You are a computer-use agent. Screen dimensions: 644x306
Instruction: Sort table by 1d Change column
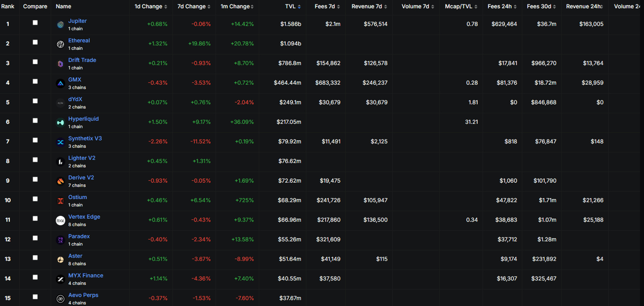[151, 6]
